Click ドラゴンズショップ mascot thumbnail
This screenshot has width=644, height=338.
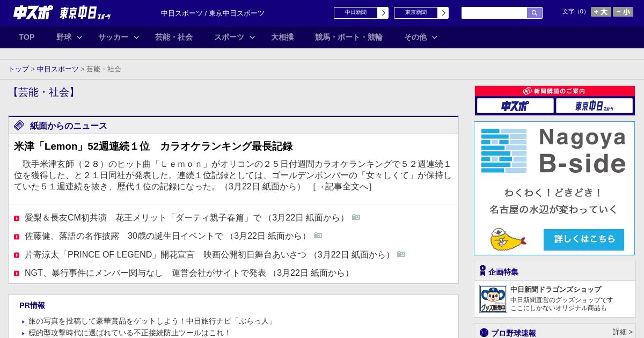(493, 299)
